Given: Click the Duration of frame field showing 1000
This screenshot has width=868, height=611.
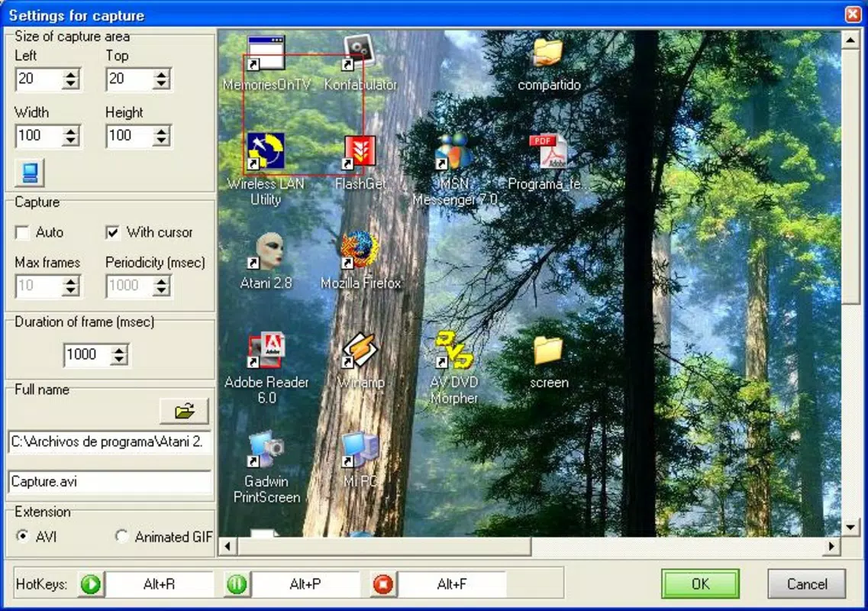Looking at the screenshot, I should point(88,355).
